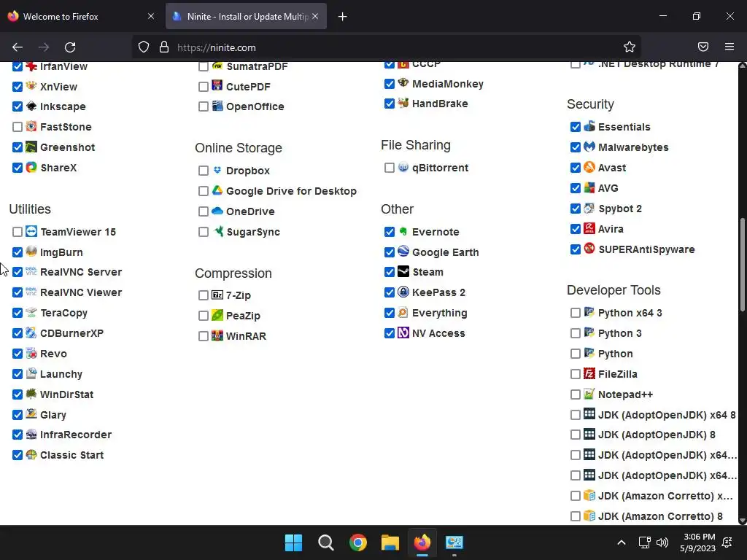The width and height of the screenshot is (747, 560).
Task: Click the FileZilla icon
Action: click(x=589, y=374)
